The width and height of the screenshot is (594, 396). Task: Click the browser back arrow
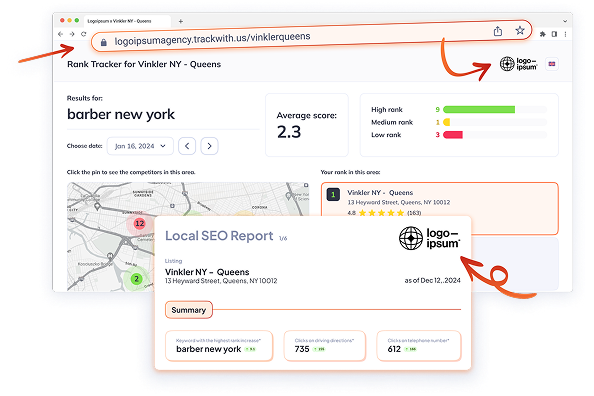click(61, 34)
